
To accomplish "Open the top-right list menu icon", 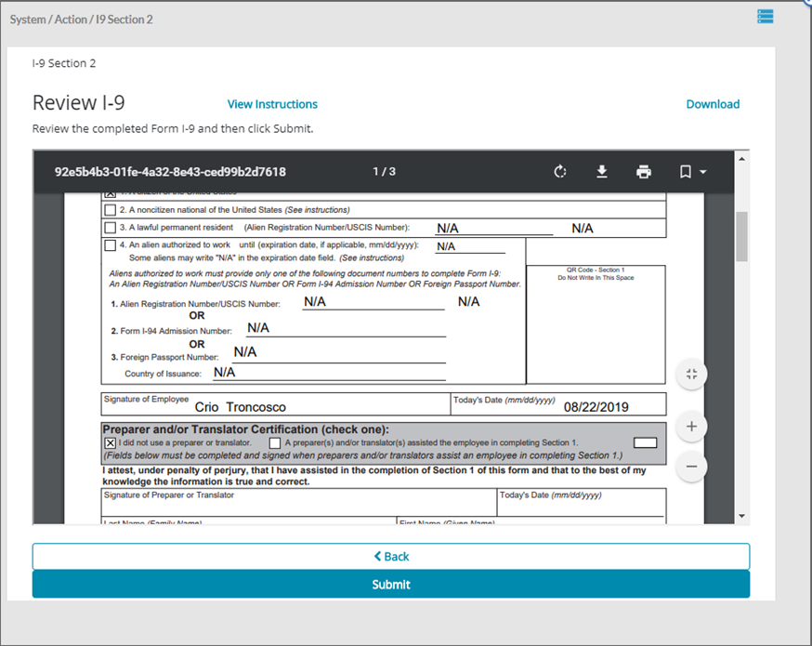I will 765,17.
